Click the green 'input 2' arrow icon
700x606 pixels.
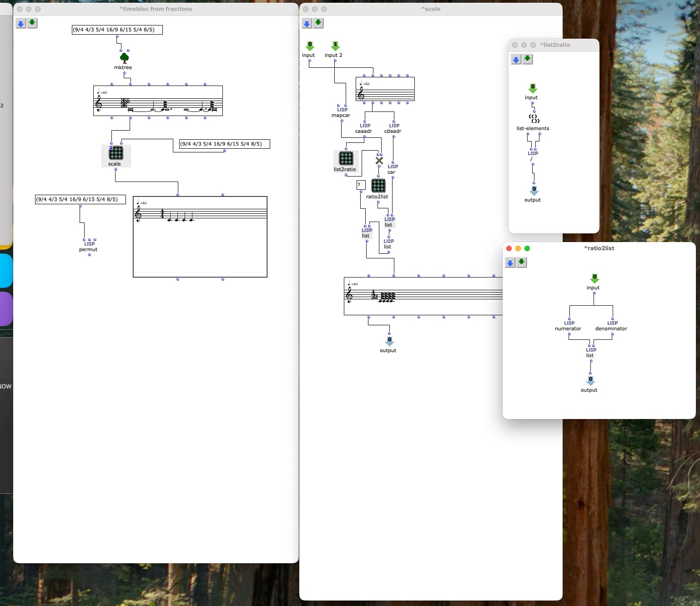click(335, 46)
